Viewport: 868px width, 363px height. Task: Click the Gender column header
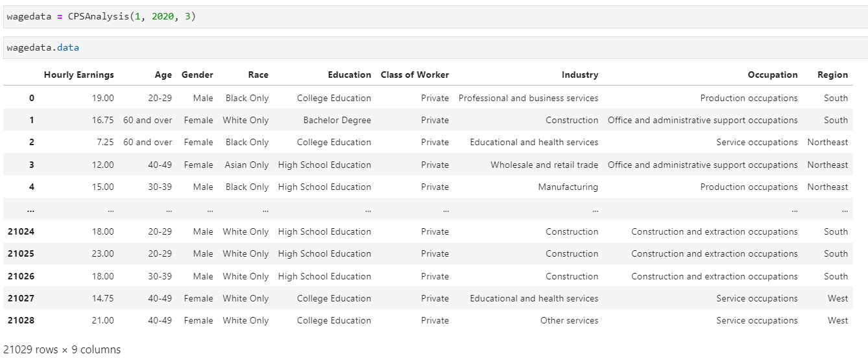point(197,75)
